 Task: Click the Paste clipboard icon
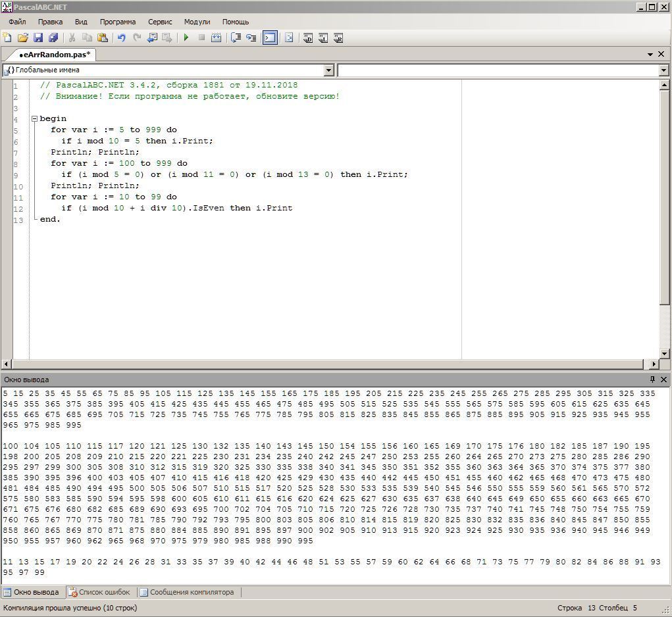click(x=103, y=38)
